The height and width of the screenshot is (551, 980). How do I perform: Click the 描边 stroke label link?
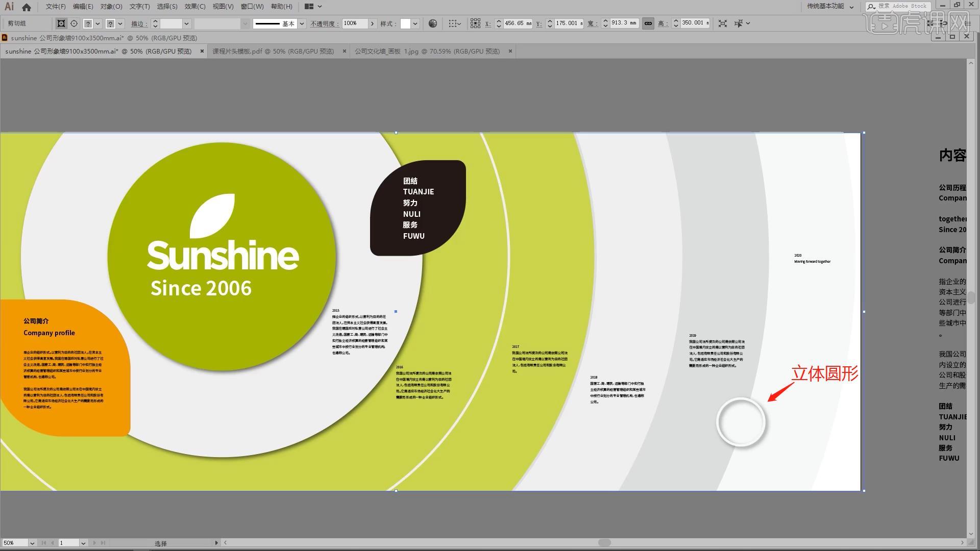point(138,23)
